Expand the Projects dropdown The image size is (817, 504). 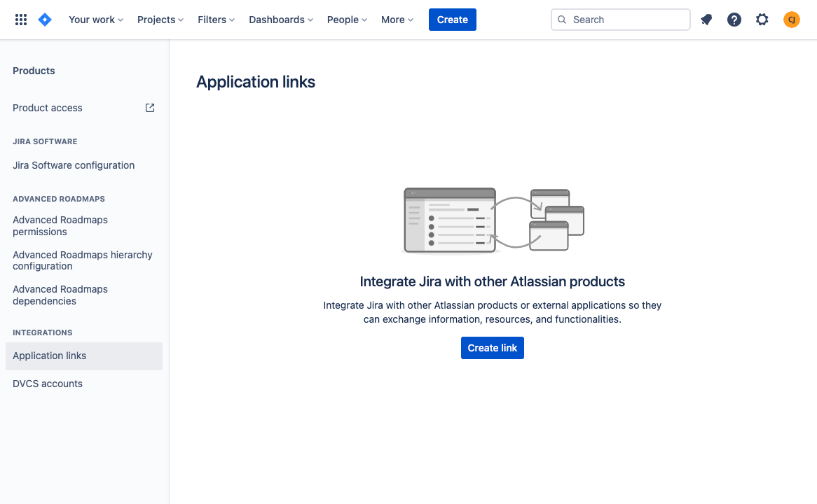point(160,20)
